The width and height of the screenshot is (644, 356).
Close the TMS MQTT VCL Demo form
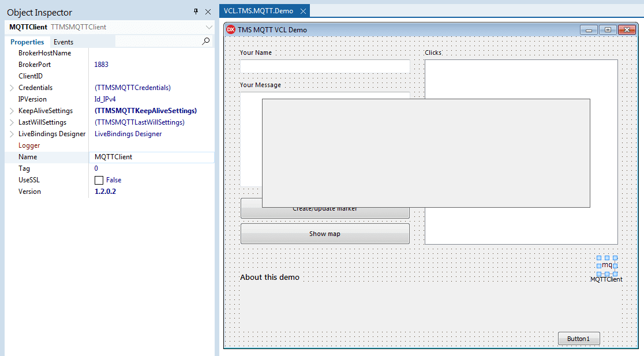tap(627, 29)
